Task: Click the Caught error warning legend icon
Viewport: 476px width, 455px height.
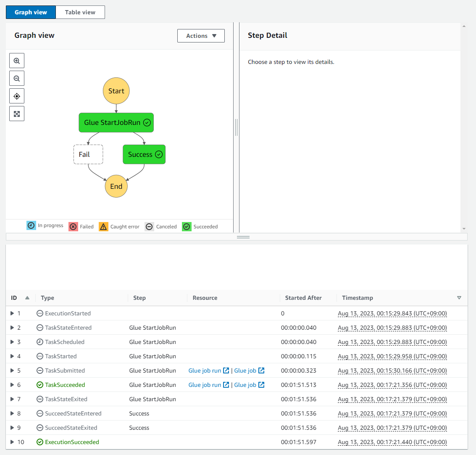Action: tap(103, 227)
